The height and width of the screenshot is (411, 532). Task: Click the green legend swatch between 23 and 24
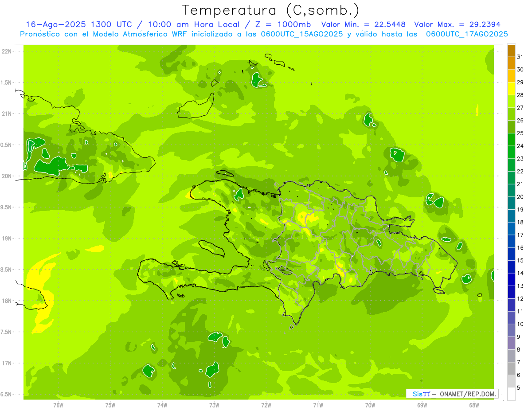coord(511,152)
